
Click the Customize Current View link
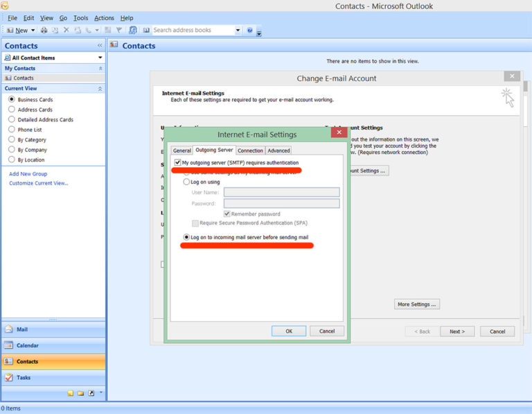point(39,183)
